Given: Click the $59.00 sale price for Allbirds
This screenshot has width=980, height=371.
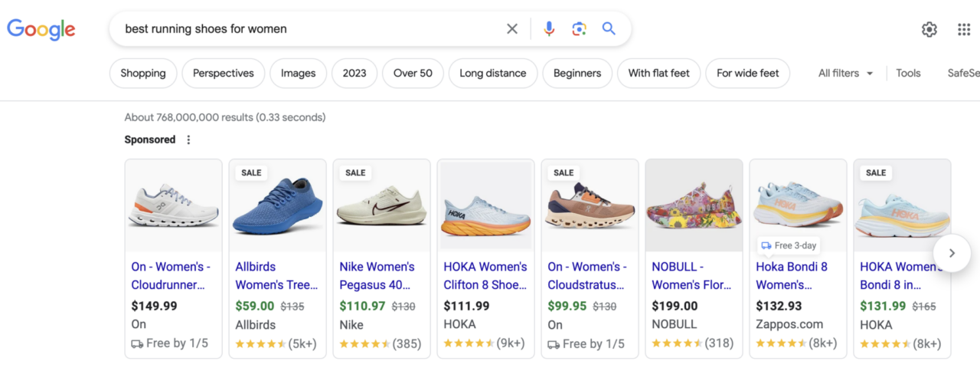Looking at the screenshot, I should point(255,306).
